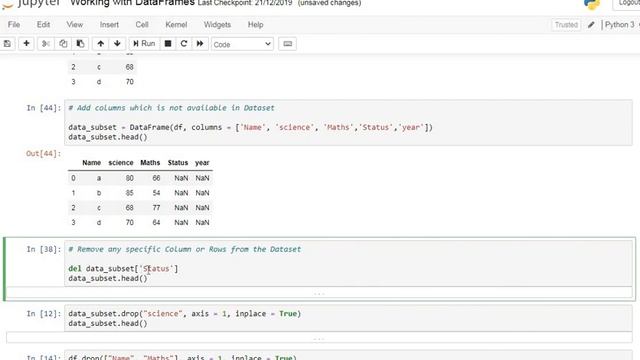
Task: Click the Last Checkpoint date text
Action: 245,3
